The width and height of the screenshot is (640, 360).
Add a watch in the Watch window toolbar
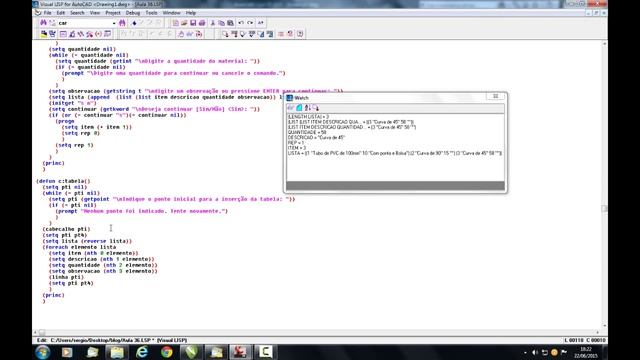(x=291, y=108)
